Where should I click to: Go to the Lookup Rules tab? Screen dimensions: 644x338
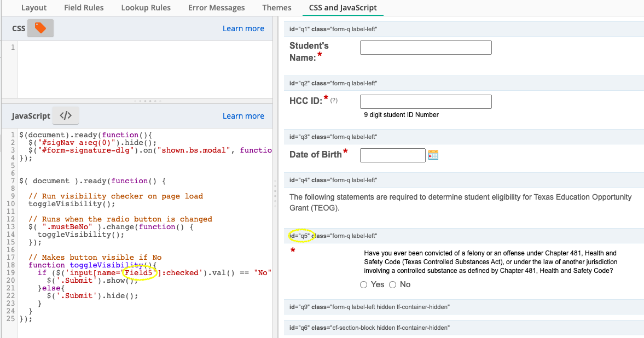[146, 8]
